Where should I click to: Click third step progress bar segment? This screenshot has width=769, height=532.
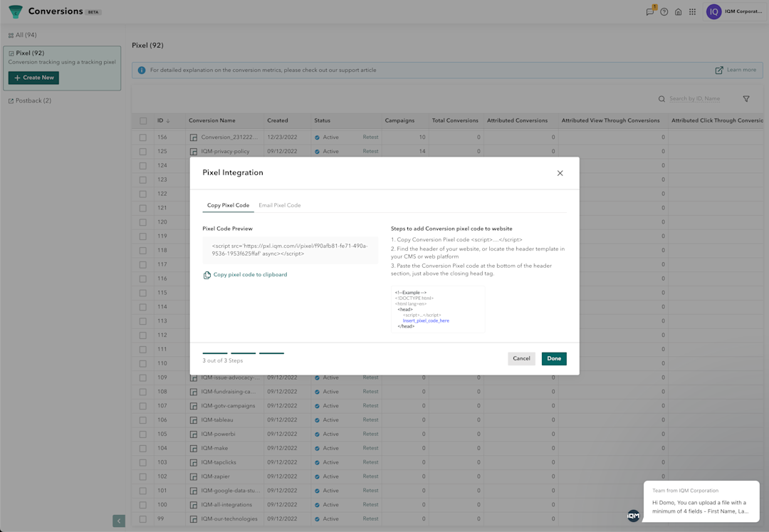(x=272, y=353)
